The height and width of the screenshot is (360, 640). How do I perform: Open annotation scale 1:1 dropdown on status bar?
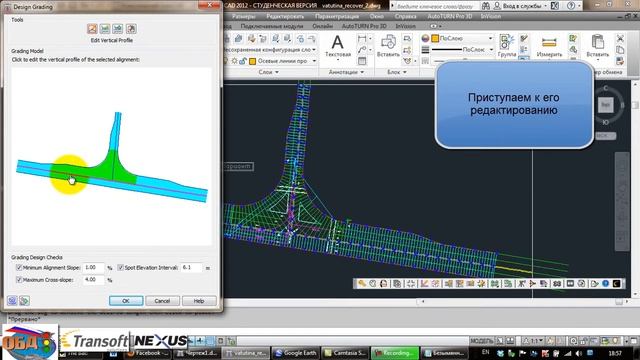click(533, 341)
